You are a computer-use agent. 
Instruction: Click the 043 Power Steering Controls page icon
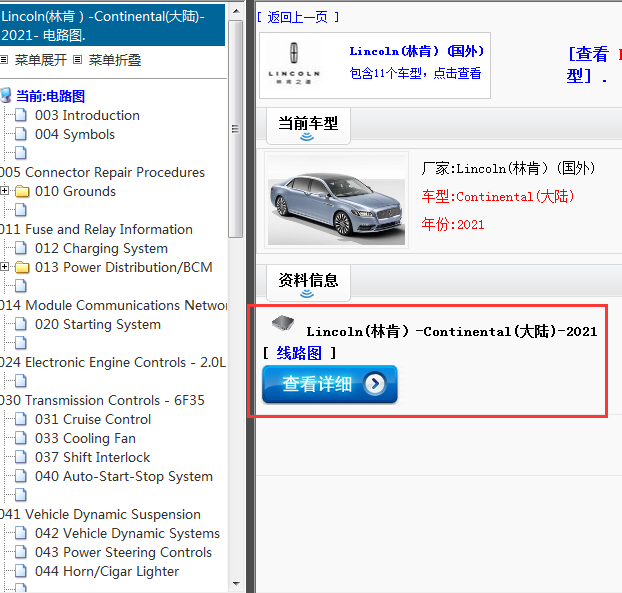[x=21, y=552]
